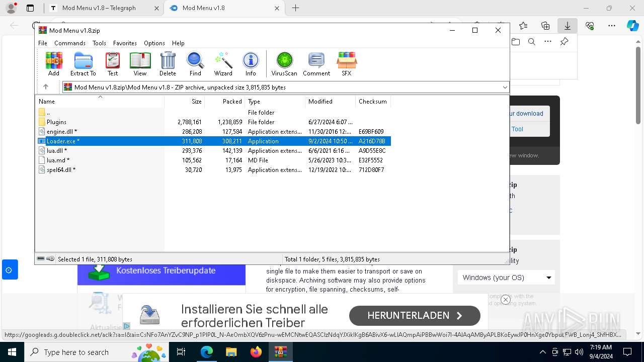Open the Edge tab actions menu icon
Viewport: 644px width, 362px height.
coord(30,8)
